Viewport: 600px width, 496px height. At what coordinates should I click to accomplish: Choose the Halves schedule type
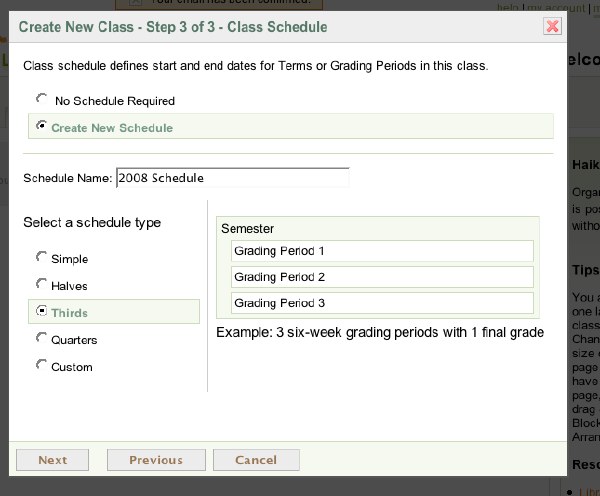[41, 284]
